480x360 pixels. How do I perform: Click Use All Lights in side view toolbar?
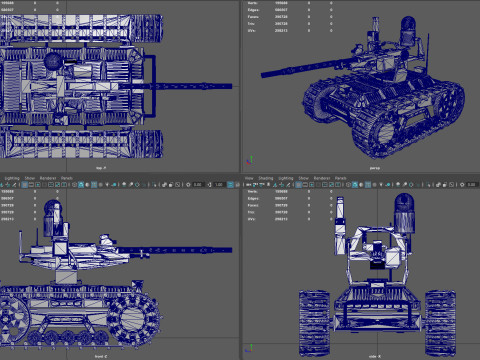(x=381, y=185)
